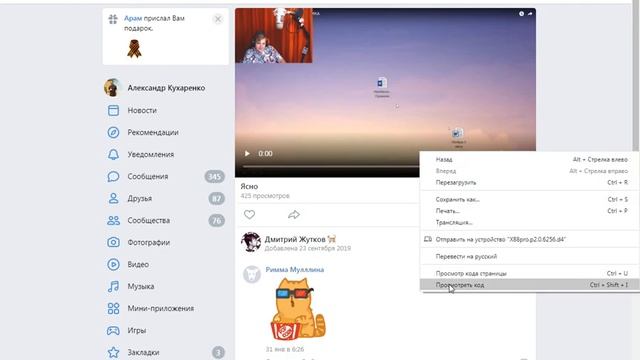Play the video
Image resolution: width=640 pixels, height=360 pixels.
coord(247,153)
